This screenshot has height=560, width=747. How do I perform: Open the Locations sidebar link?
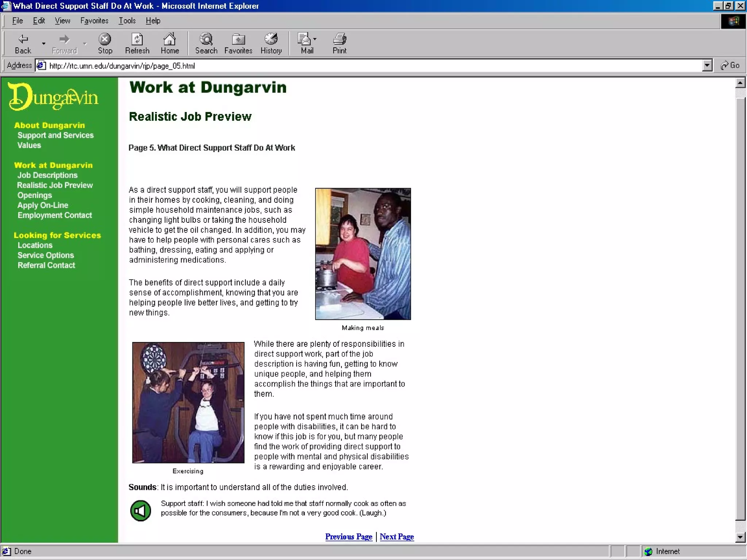35,245
